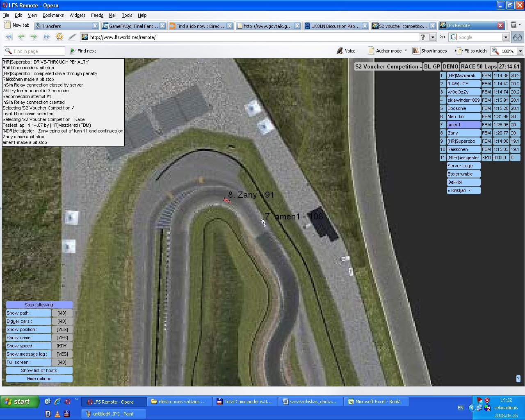The image size is (525, 420).
Task: Select driver sidewinder1009 in standings
Action: click(x=463, y=100)
